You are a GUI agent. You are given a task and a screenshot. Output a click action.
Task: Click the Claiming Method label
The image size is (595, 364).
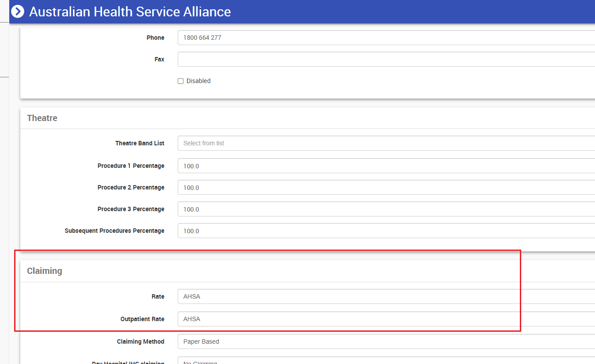click(x=141, y=341)
